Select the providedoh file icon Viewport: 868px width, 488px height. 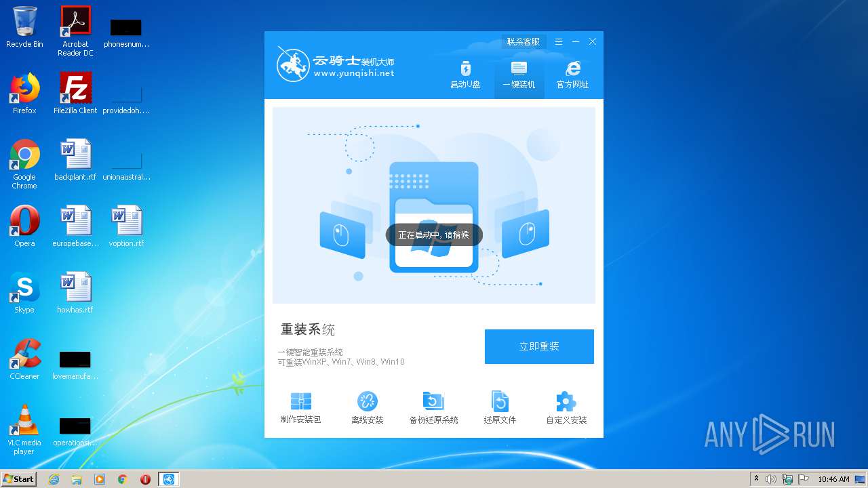point(126,99)
